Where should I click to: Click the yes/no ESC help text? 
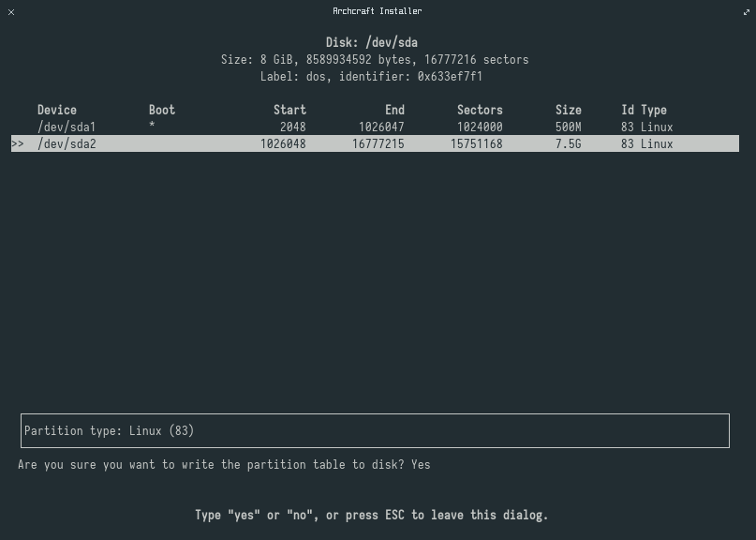372,515
